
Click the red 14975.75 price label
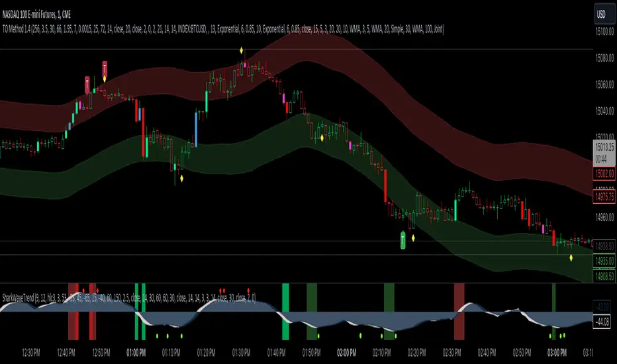click(604, 197)
